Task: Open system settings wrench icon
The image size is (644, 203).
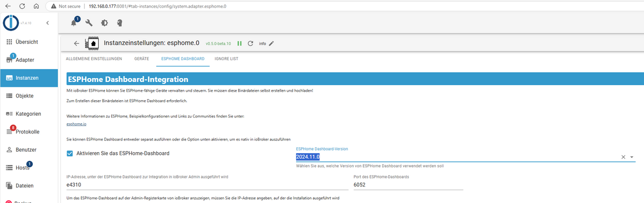Action: [x=89, y=23]
